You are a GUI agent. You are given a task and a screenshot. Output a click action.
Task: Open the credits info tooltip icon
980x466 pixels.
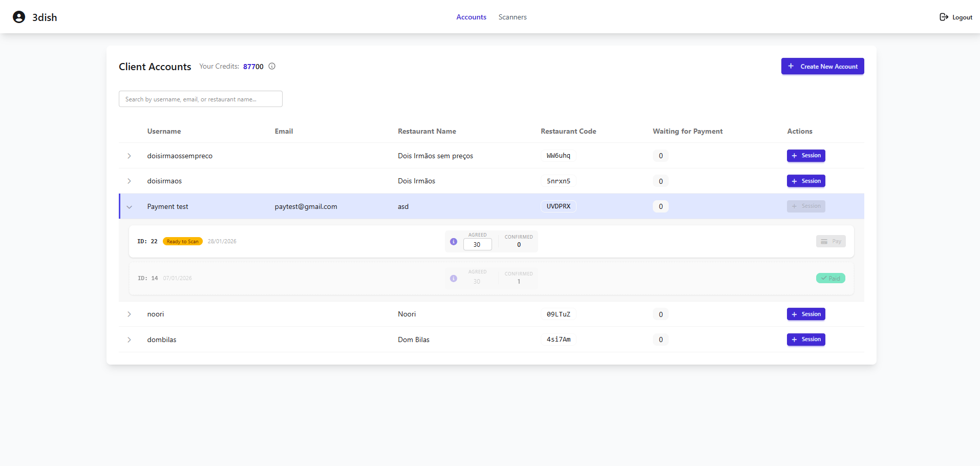click(271, 66)
